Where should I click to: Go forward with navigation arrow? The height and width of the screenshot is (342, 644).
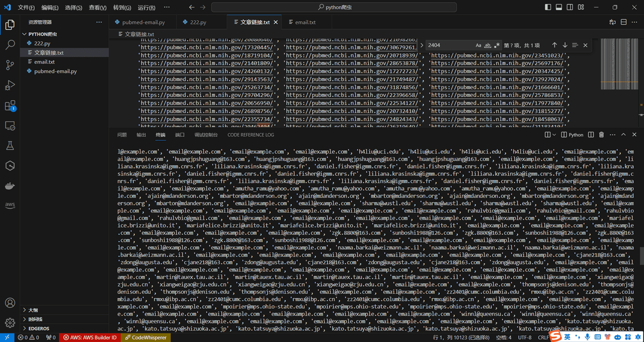coord(203,8)
